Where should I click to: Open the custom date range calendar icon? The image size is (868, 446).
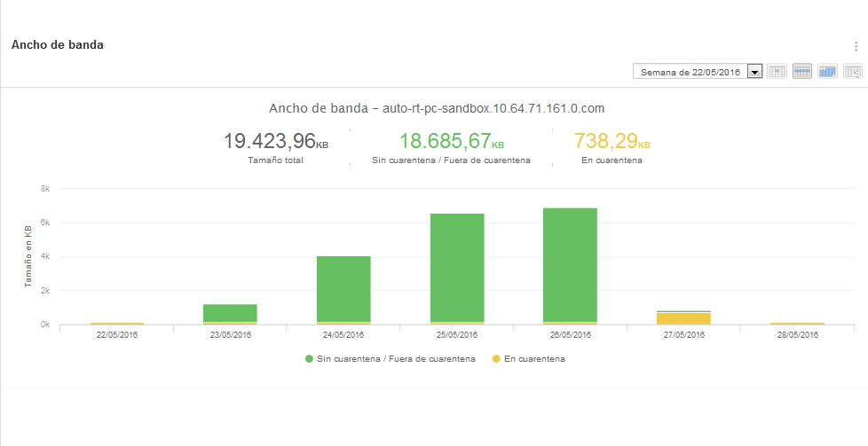coord(853,72)
